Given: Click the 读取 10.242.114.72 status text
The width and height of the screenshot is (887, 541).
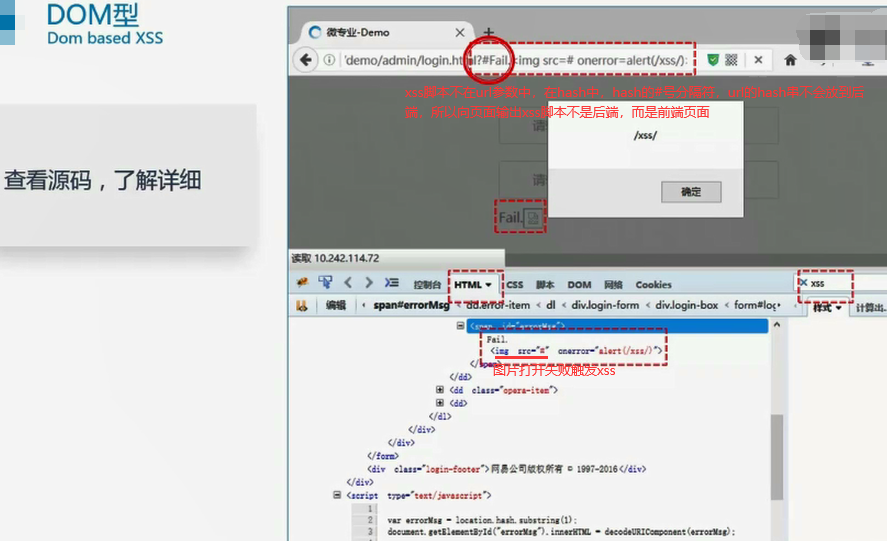Looking at the screenshot, I should coord(335,258).
